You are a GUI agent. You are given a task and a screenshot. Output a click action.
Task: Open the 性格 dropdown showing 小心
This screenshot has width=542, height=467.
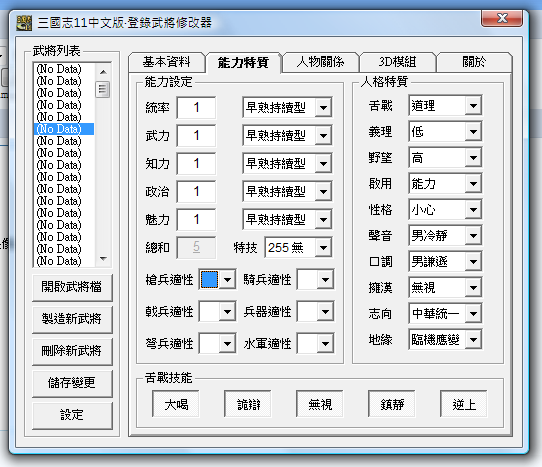click(x=445, y=210)
